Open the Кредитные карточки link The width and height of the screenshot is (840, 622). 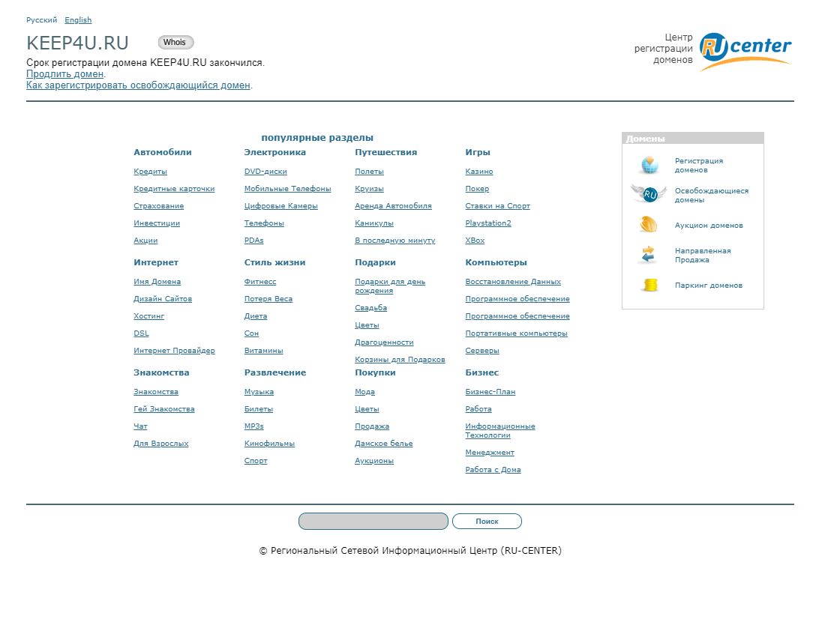(174, 188)
